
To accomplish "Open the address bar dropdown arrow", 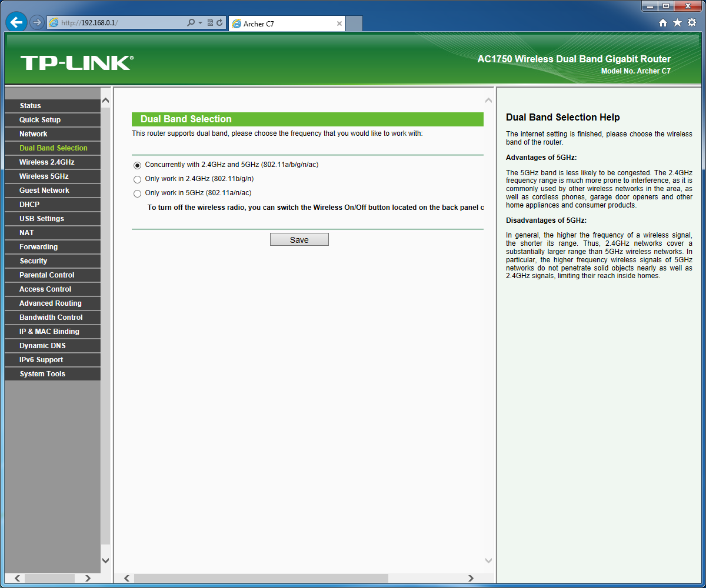I will click(200, 23).
